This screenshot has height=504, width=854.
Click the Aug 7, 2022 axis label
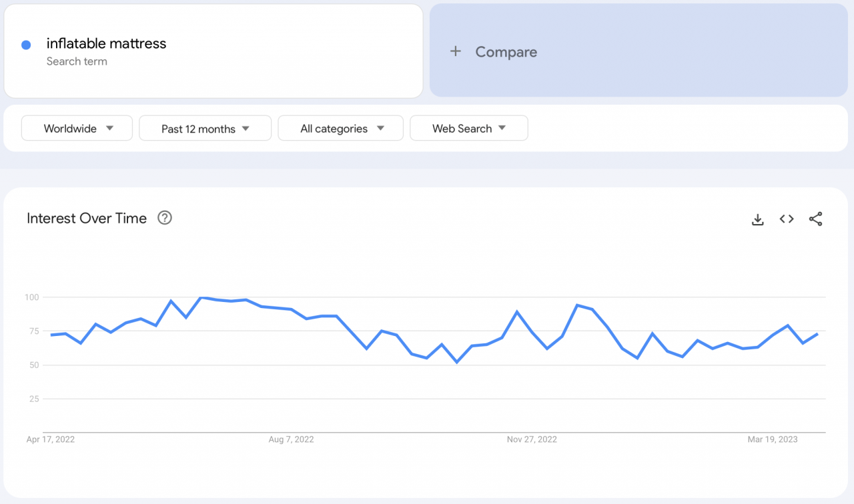click(x=292, y=439)
